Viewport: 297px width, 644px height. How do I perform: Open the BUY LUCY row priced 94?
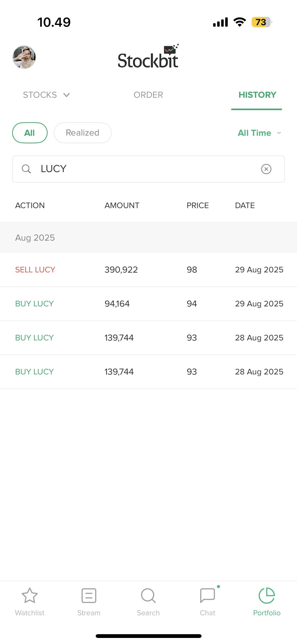148,304
